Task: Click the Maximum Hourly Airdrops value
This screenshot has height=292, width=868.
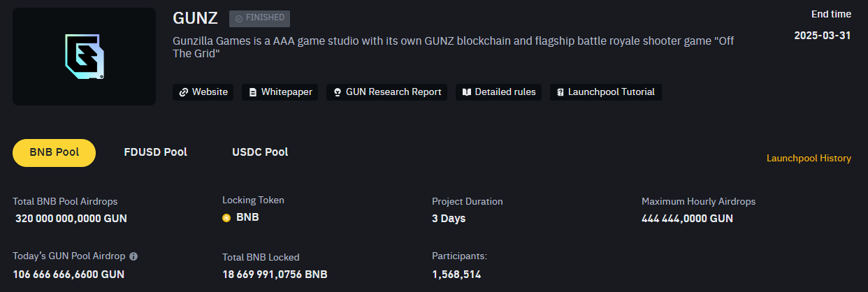Action: [x=687, y=219]
